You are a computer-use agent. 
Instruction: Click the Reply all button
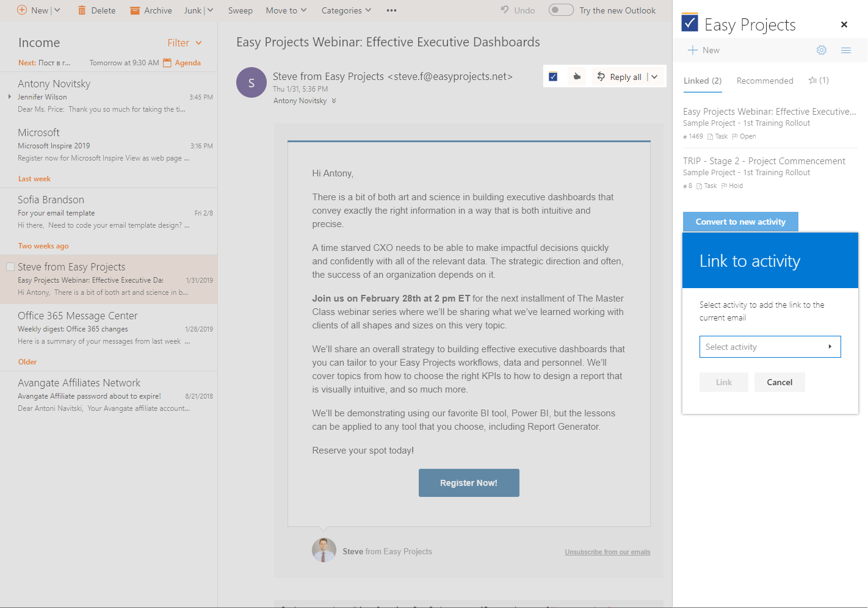(620, 77)
